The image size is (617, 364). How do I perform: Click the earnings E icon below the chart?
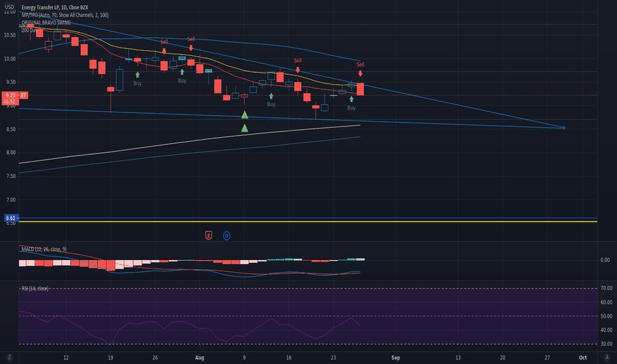(209, 236)
